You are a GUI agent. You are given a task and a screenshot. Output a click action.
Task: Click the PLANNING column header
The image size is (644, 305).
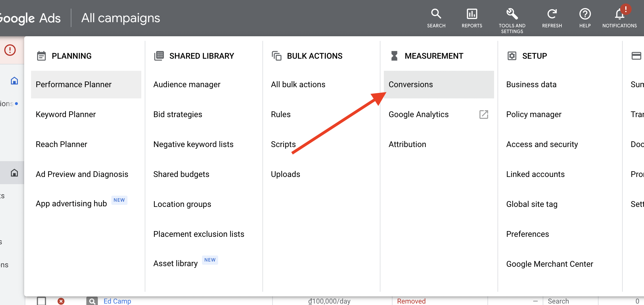pos(72,56)
